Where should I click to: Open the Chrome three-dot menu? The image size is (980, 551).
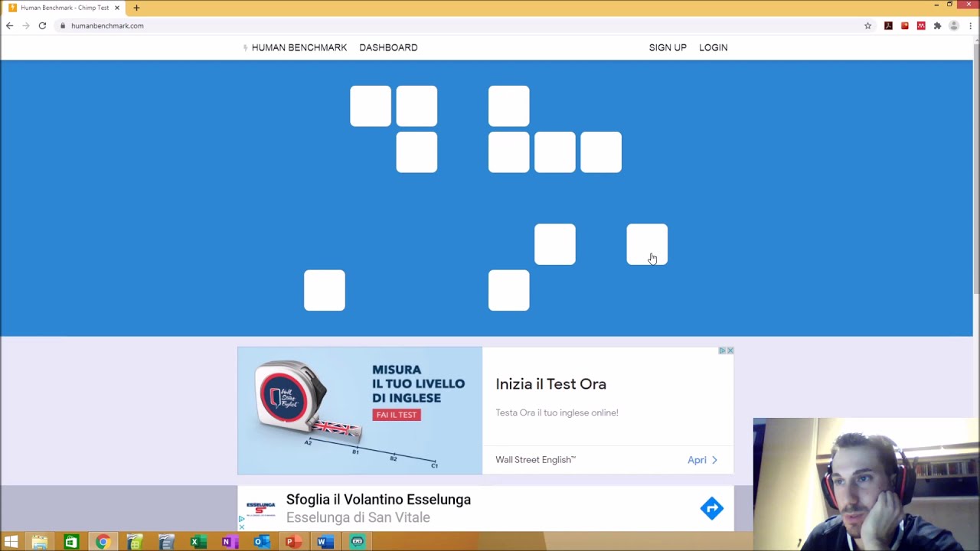point(970,25)
